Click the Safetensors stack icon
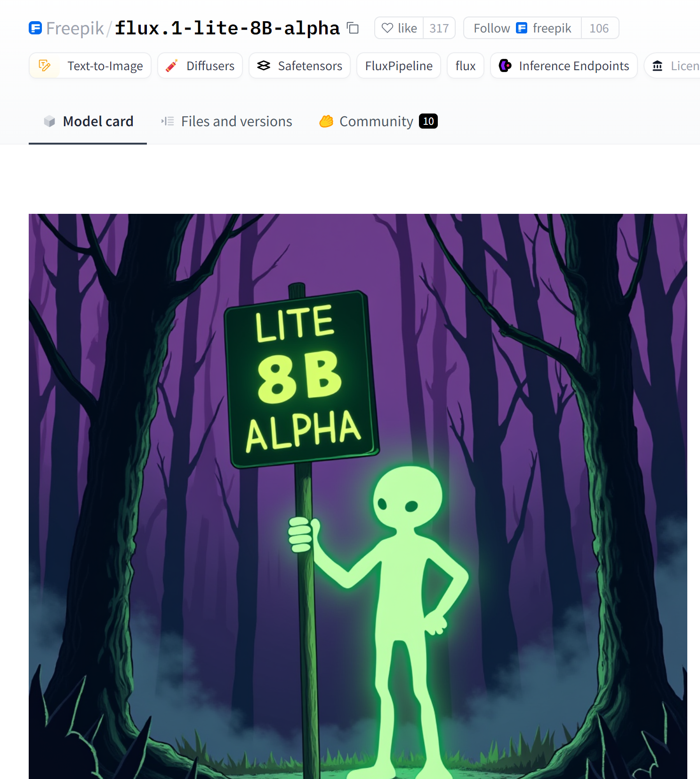700x779 pixels. [x=264, y=65]
